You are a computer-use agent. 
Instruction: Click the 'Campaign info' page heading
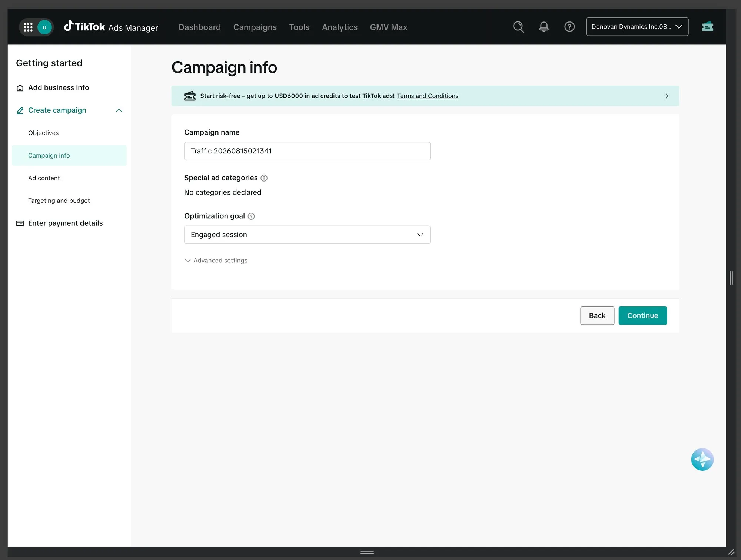coord(224,67)
